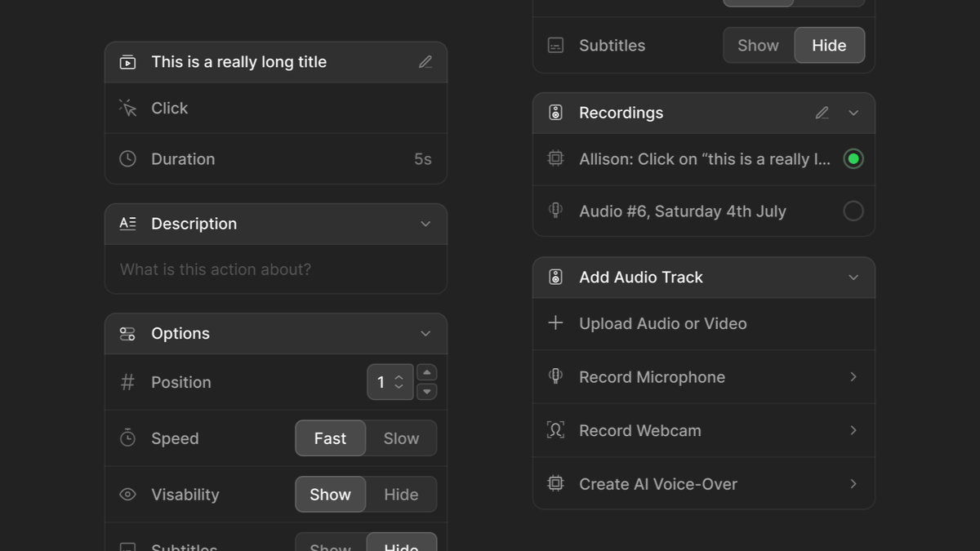980x551 pixels.
Task: Click the hash icon next to Position
Action: (x=127, y=382)
